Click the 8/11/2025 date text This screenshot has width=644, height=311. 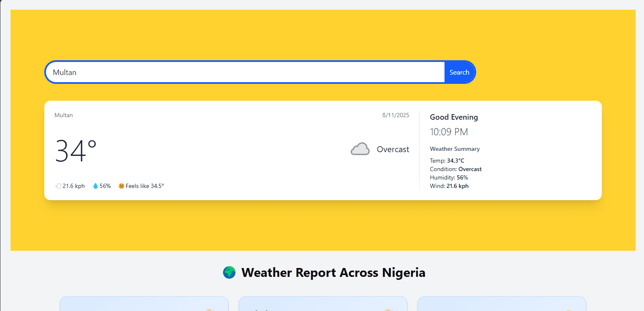coord(396,115)
